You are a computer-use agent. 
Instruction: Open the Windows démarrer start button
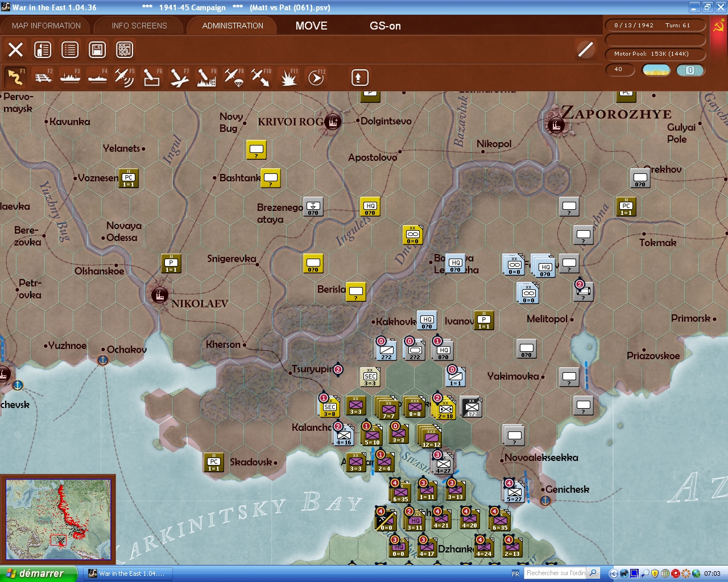[38, 573]
